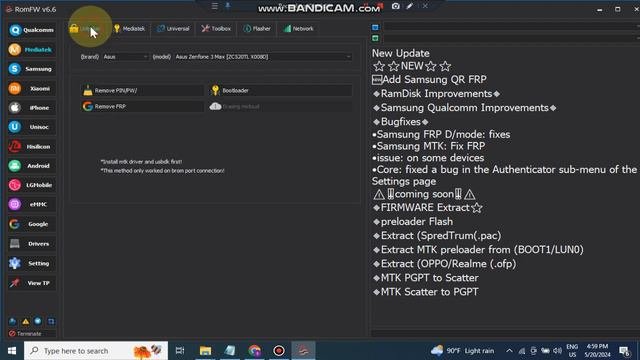The height and width of the screenshot is (360, 640).
Task: Open the ENG US language indicator
Action: tap(572, 351)
